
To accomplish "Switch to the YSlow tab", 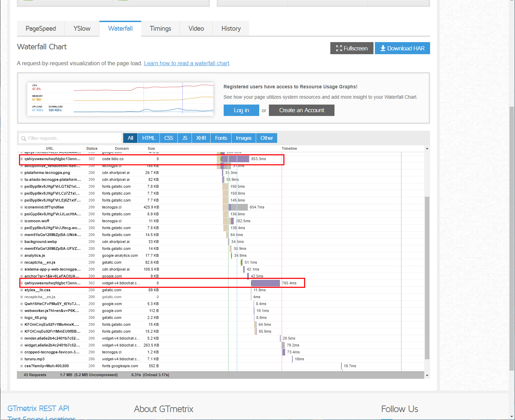I will [82, 28].
